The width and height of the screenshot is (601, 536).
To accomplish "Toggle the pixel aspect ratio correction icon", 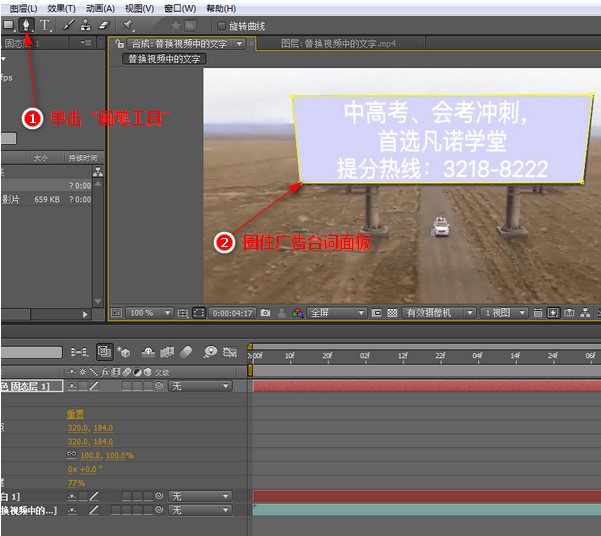I will 538,313.
